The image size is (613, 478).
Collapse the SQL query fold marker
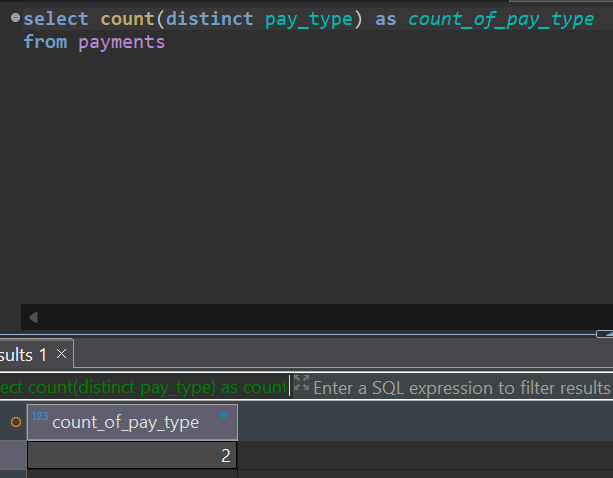(15, 18)
